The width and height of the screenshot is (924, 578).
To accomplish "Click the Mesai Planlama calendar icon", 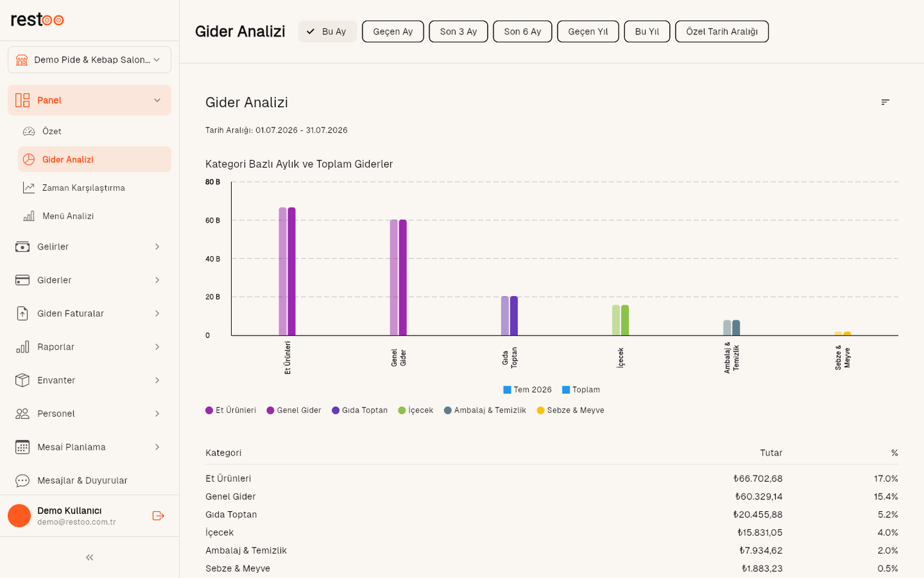I will point(22,447).
